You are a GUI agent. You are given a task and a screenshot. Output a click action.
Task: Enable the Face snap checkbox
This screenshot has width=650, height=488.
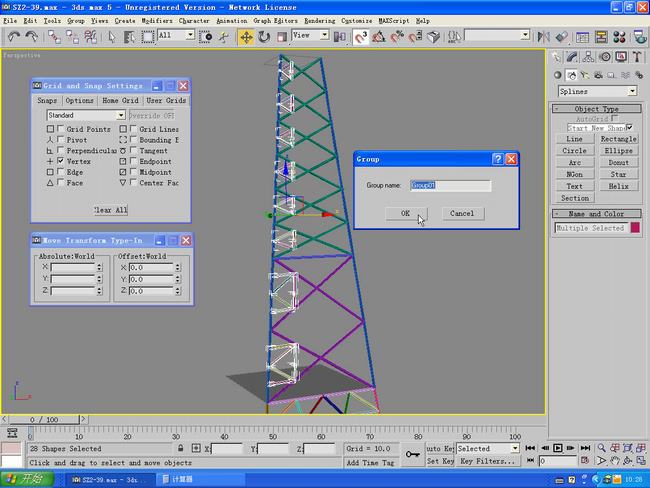(61, 182)
